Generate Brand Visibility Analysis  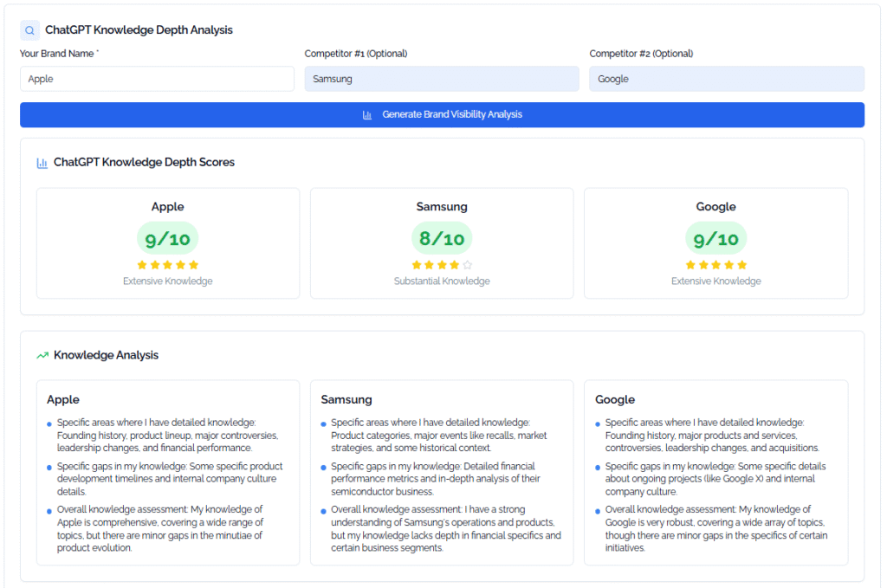(442, 115)
